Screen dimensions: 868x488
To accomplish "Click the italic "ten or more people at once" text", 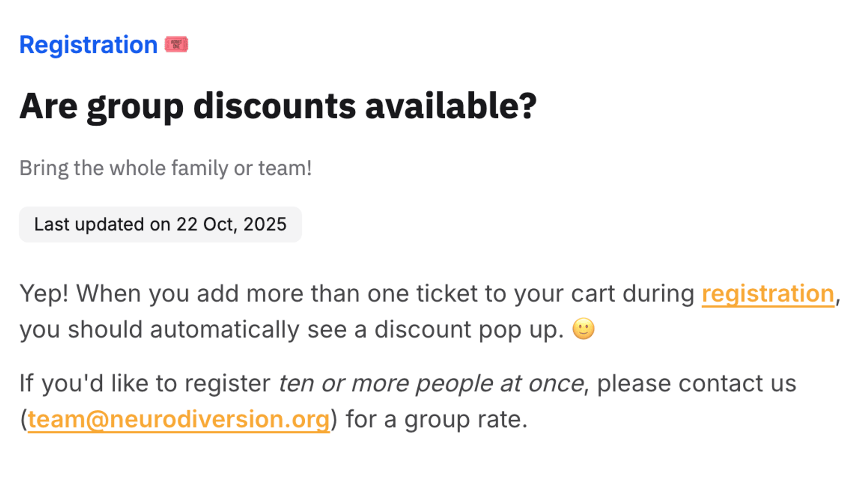I will pos(431,384).
